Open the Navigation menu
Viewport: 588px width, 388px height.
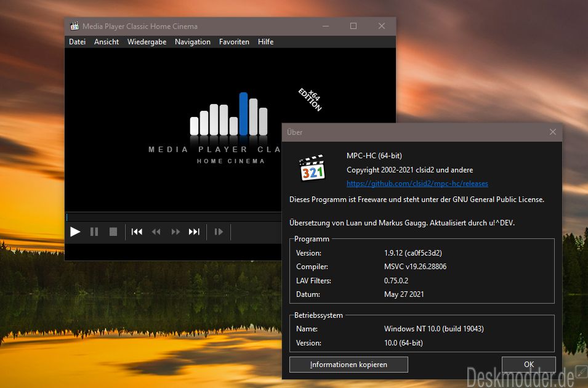click(193, 42)
